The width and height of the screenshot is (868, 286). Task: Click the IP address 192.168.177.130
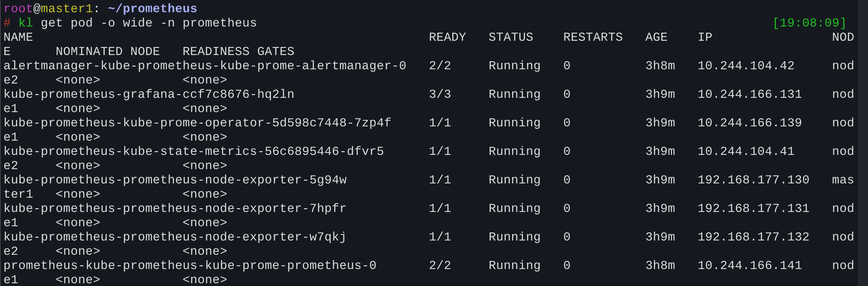click(x=753, y=180)
